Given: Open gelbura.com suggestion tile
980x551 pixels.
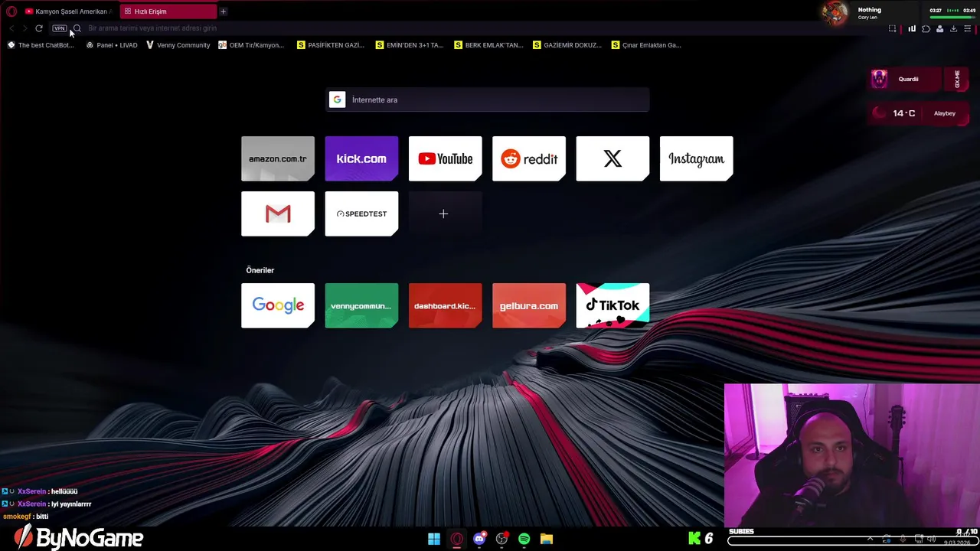Looking at the screenshot, I should click(x=529, y=305).
